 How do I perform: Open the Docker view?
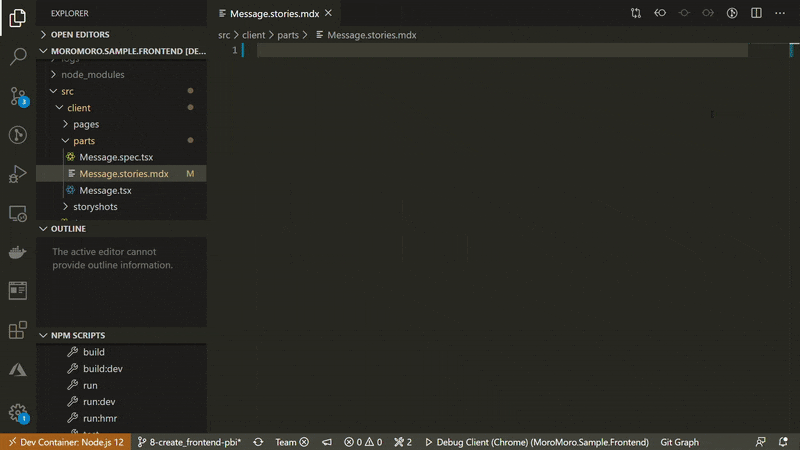[x=18, y=252]
